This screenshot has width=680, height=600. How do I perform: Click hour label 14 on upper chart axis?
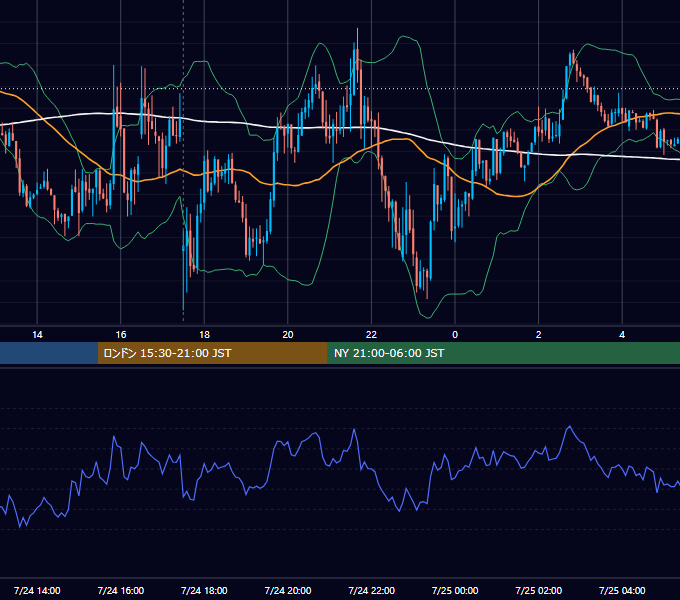point(37,335)
